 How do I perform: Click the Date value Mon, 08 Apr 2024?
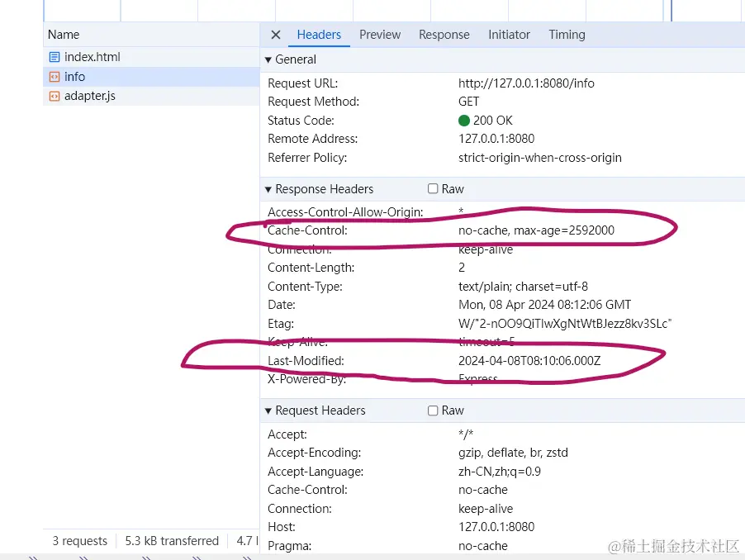coord(544,305)
